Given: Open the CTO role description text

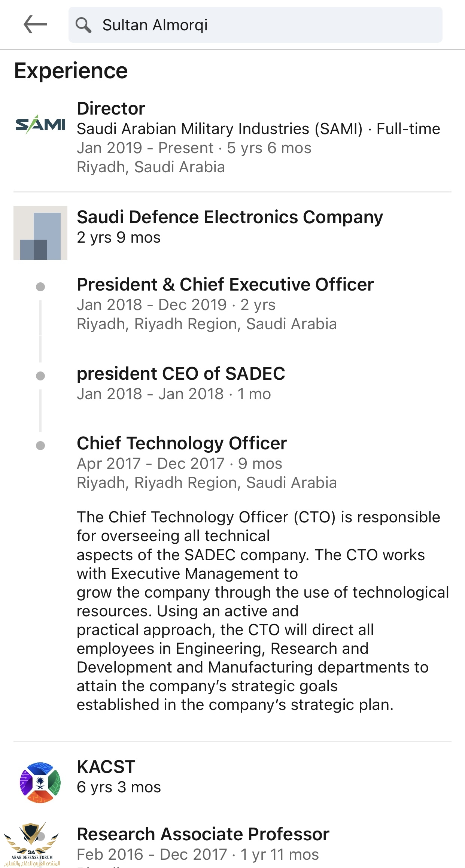Looking at the screenshot, I should tap(263, 611).
